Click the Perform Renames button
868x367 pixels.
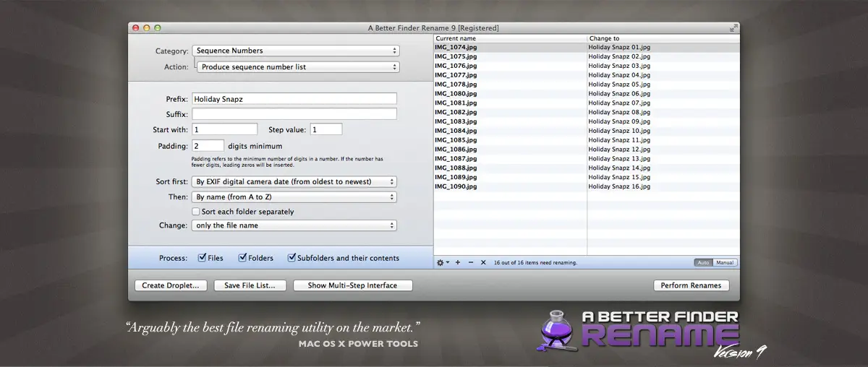pyautogui.click(x=691, y=285)
